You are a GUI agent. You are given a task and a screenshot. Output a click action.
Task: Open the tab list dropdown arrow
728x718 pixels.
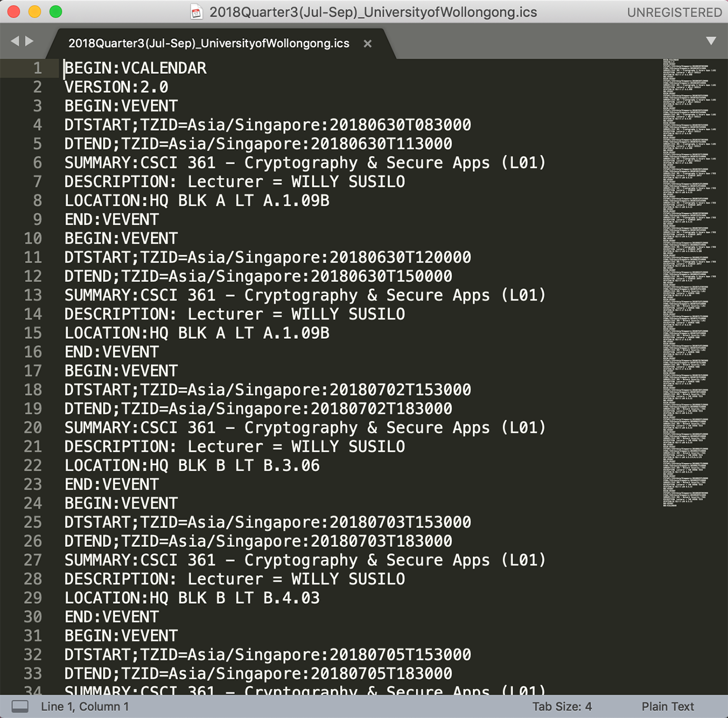[711, 41]
